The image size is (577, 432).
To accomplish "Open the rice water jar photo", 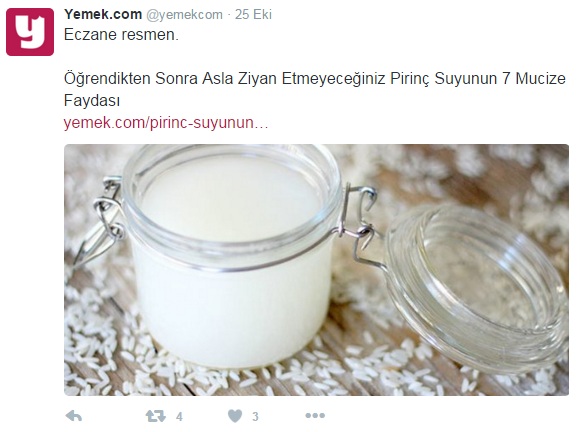I will [316, 270].
